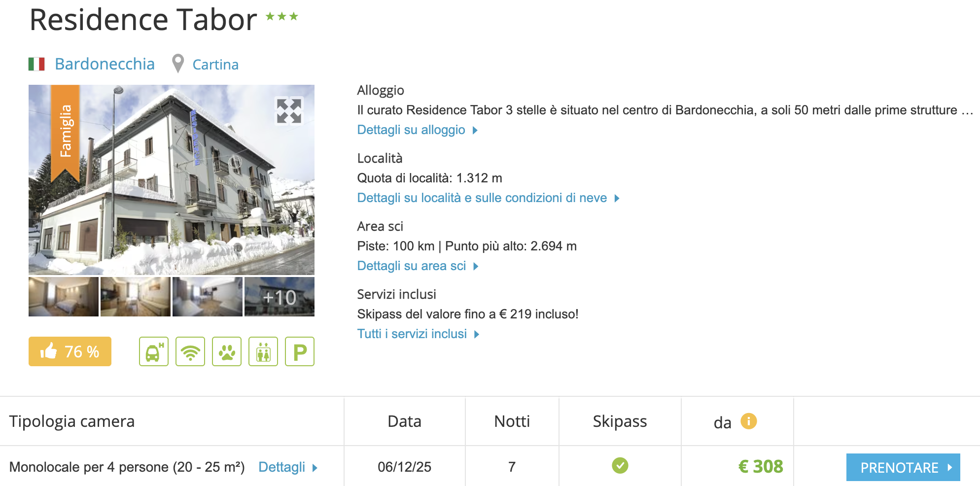Click the parking P icon
This screenshot has height=486, width=980.
[x=300, y=351]
